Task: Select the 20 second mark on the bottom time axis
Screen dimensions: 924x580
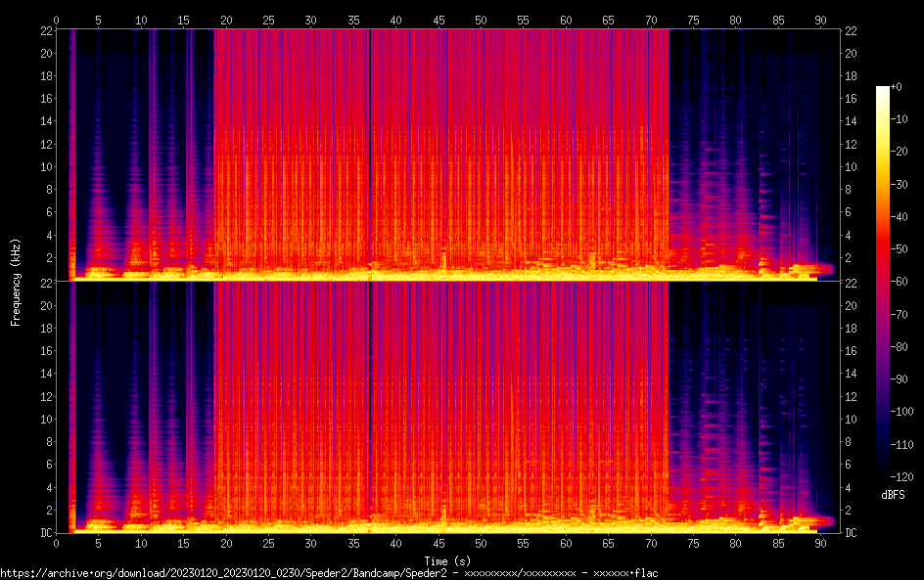Action: (226, 544)
